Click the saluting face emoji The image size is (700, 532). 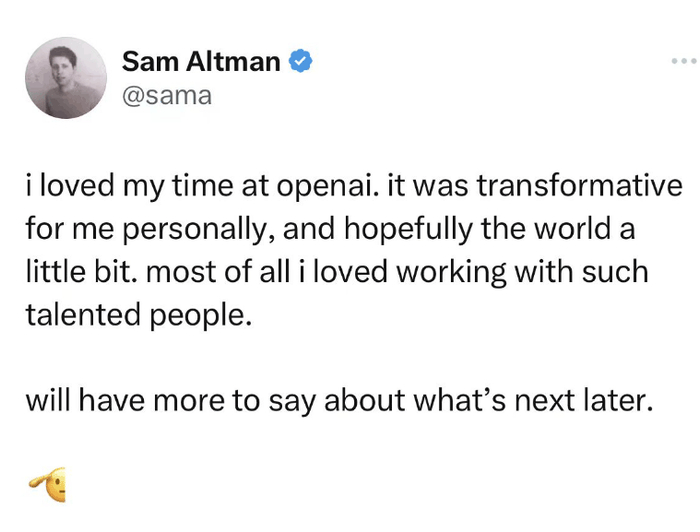[50, 487]
